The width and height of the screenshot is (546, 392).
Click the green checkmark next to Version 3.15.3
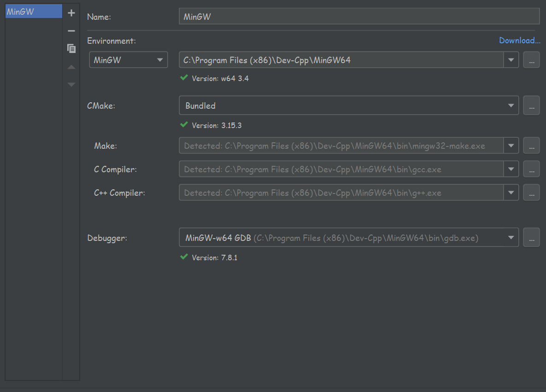(x=184, y=125)
